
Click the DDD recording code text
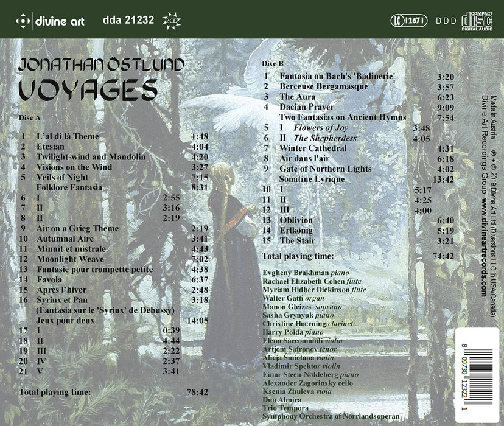(x=446, y=21)
